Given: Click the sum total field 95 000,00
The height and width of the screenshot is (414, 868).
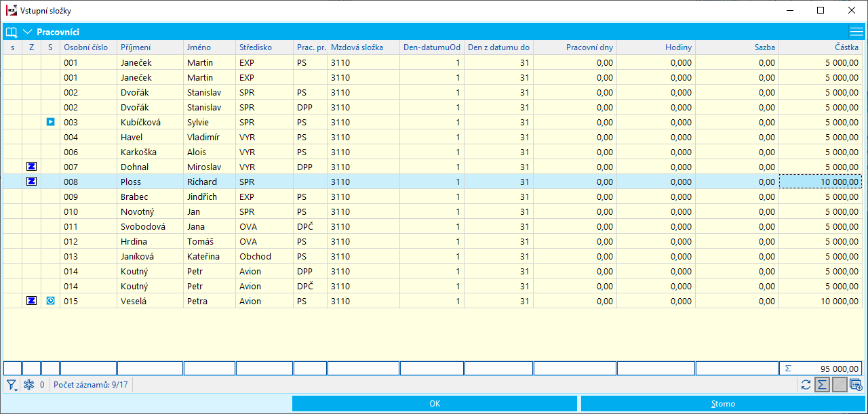Looking at the screenshot, I should (821, 368).
